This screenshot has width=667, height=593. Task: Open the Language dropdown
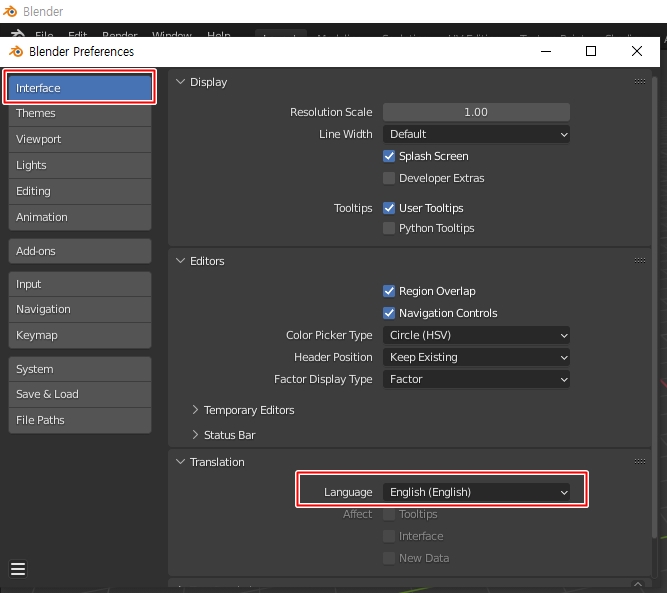tap(476, 492)
